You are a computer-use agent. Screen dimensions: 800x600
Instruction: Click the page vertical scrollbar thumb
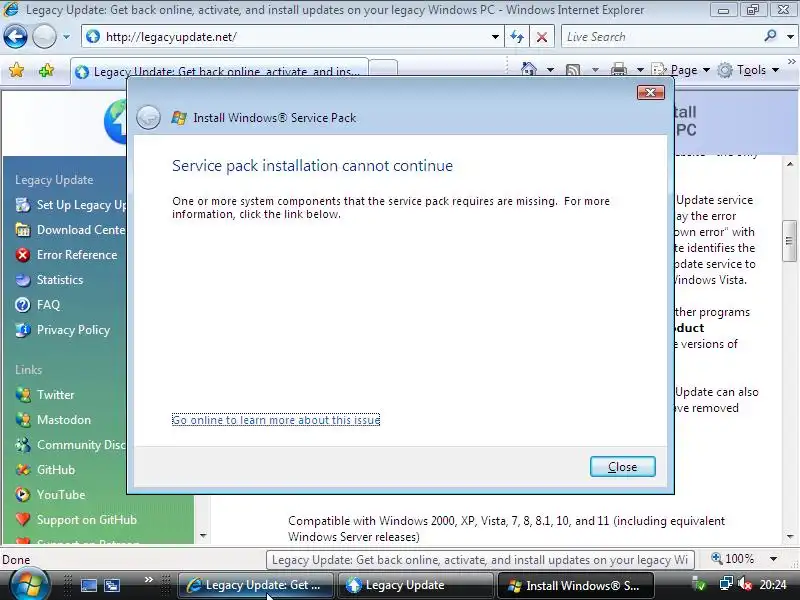click(x=789, y=241)
